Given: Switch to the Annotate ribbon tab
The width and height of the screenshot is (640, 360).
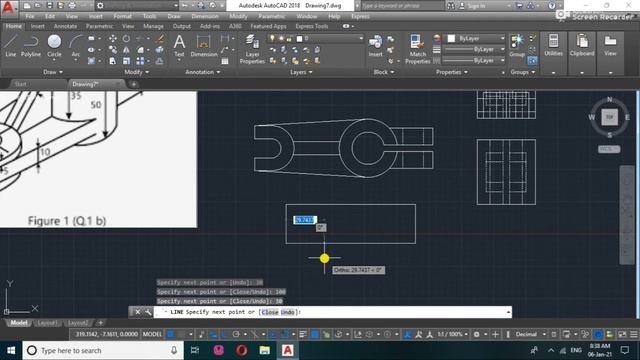Looking at the screenshot, I should [65, 26].
